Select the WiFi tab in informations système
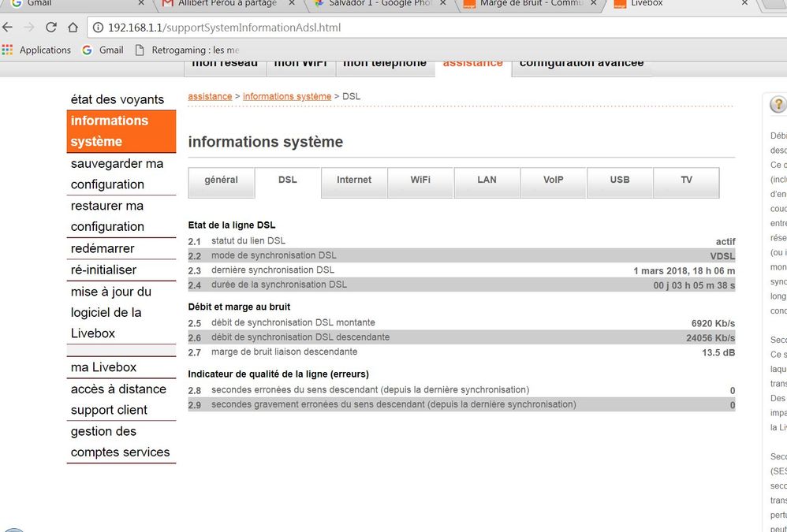 tap(420, 180)
